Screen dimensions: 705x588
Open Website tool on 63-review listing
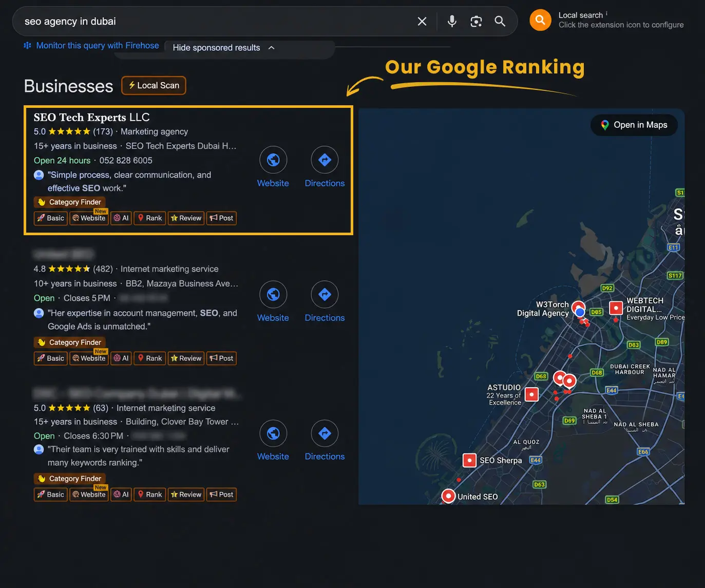[x=89, y=495]
